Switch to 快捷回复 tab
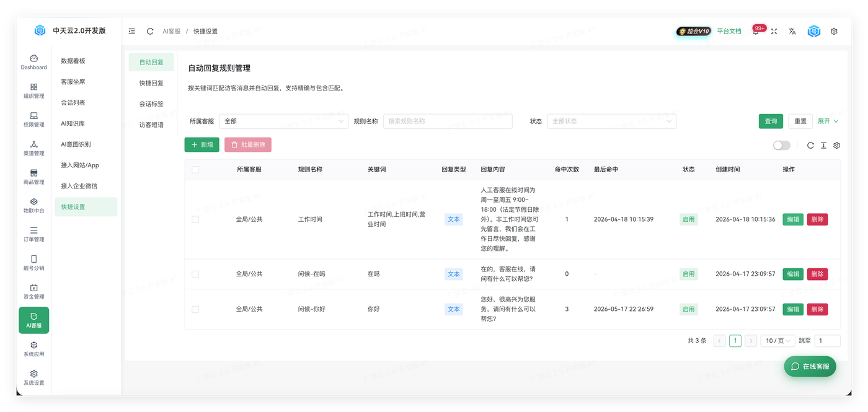The width and height of the screenshot is (868, 412). click(x=151, y=83)
